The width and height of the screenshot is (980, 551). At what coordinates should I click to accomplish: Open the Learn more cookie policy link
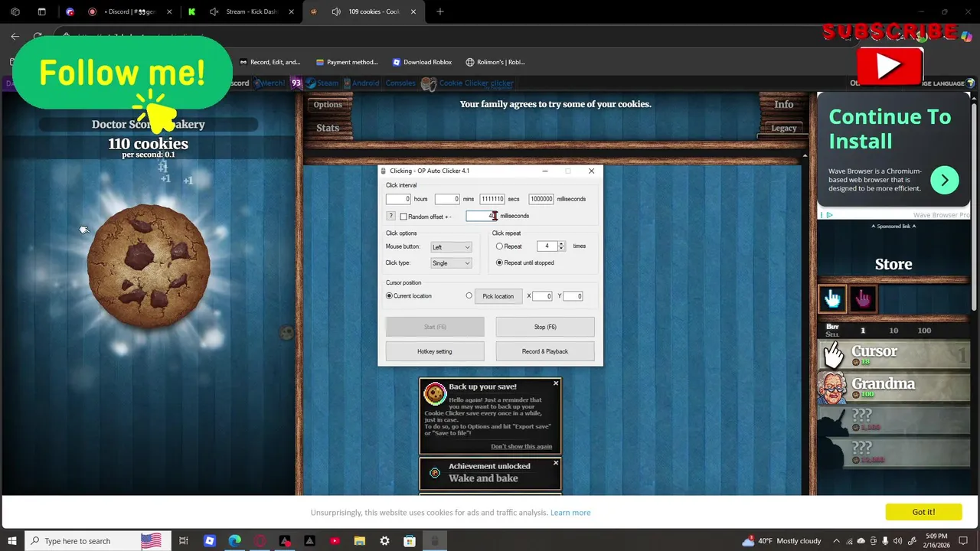coord(570,513)
